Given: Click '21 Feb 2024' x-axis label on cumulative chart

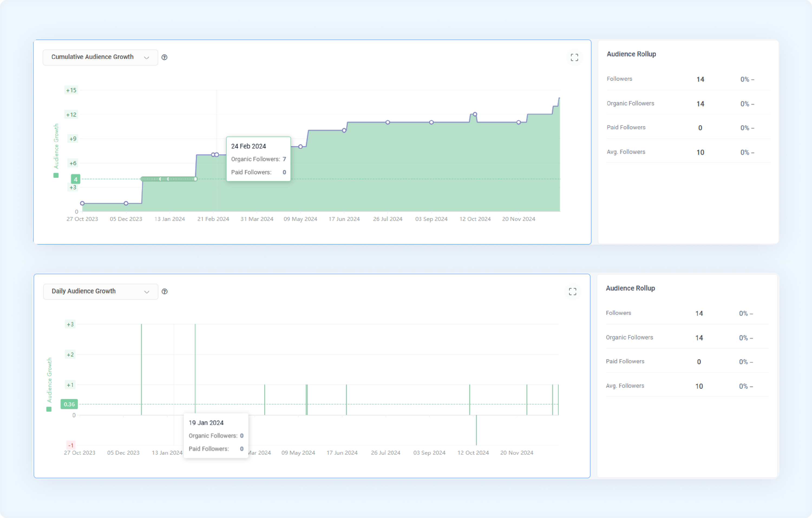Looking at the screenshot, I should tap(213, 219).
